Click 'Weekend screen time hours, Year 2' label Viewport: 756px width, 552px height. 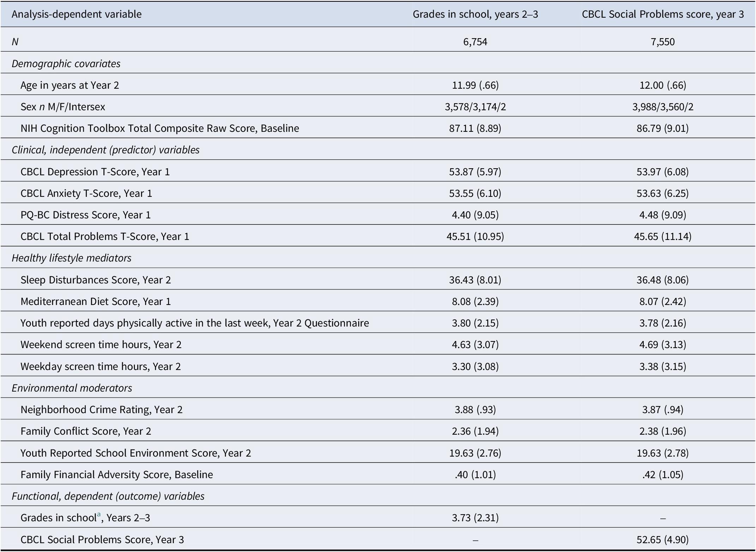(101, 345)
